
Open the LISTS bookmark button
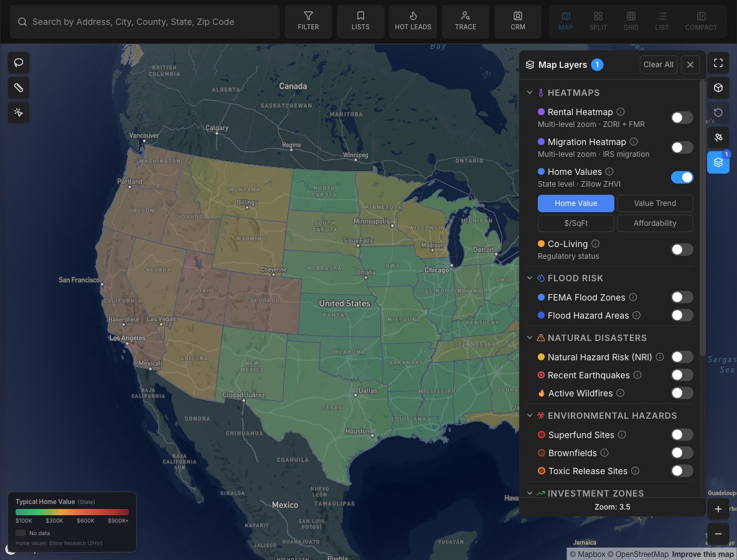point(360,22)
